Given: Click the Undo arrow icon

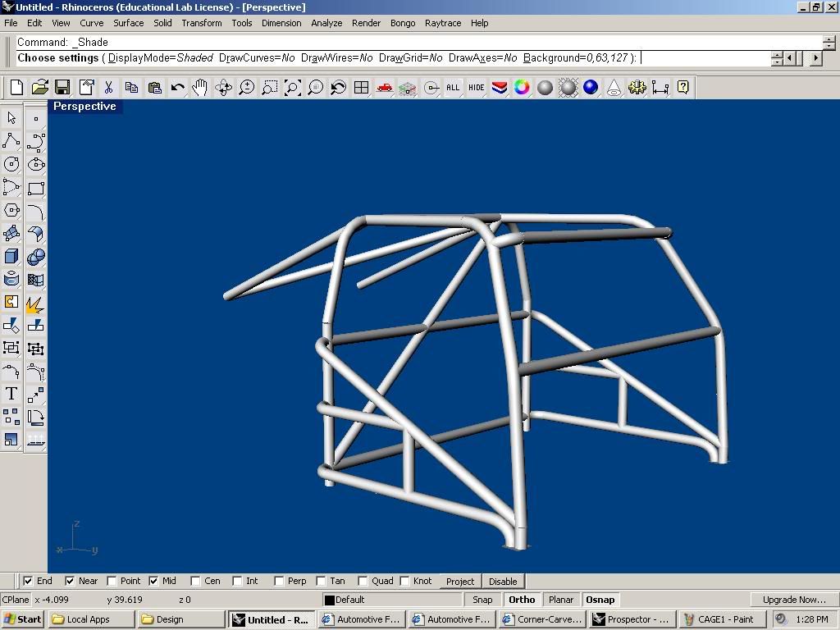Looking at the screenshot, I should (177, 87).
